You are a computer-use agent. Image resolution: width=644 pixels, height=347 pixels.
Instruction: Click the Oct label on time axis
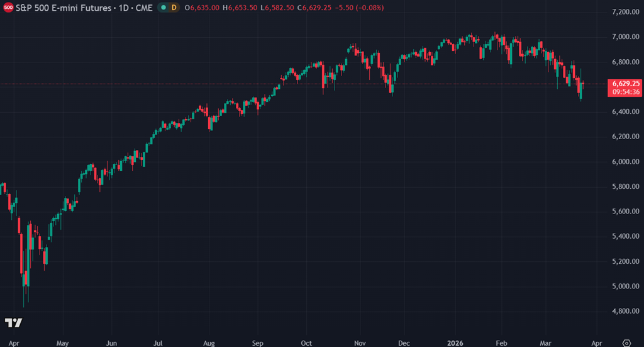[306, 343]
